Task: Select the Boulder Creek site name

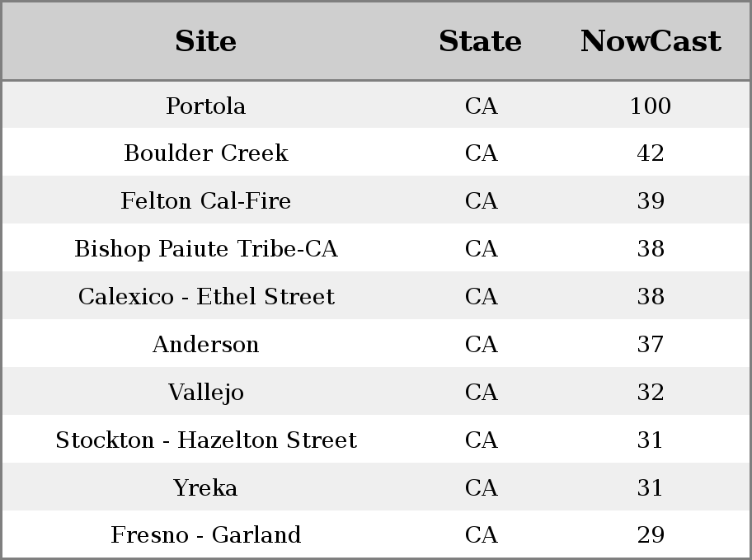Action: coord(206,153)
